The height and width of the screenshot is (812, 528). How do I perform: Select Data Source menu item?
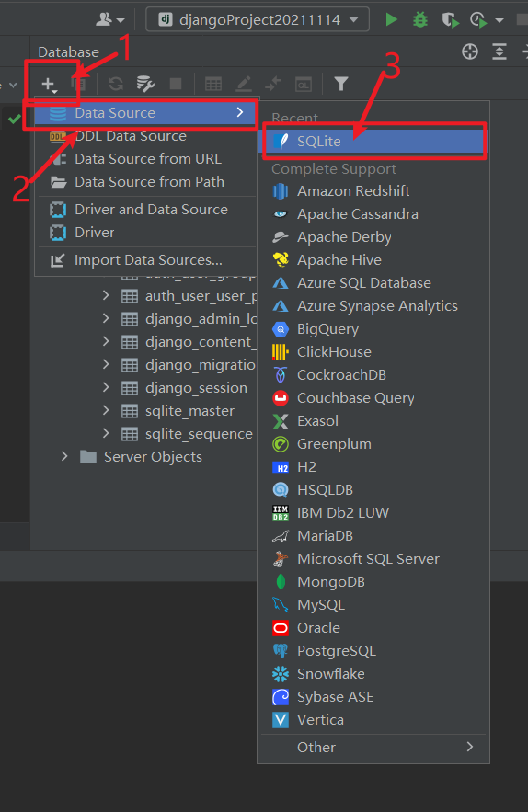[146, 113]
